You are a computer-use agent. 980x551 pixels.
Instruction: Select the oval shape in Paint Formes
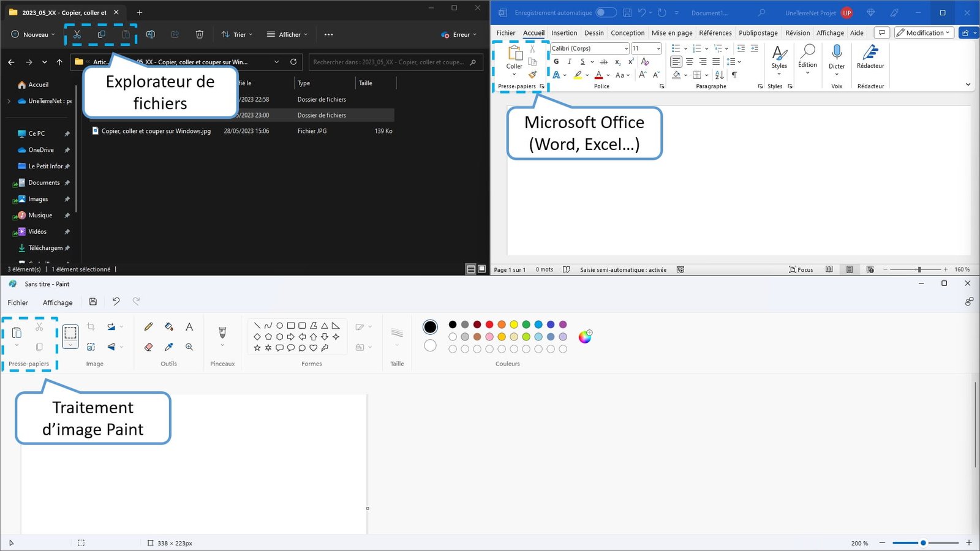click(x=279, y=326)
